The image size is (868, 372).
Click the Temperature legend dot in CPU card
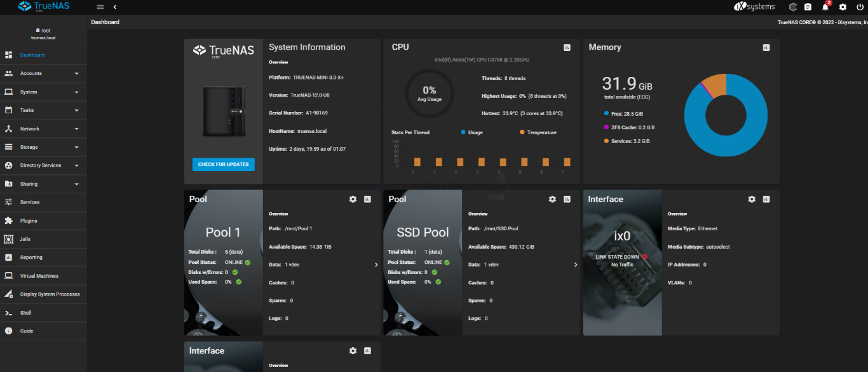[522, 132]
